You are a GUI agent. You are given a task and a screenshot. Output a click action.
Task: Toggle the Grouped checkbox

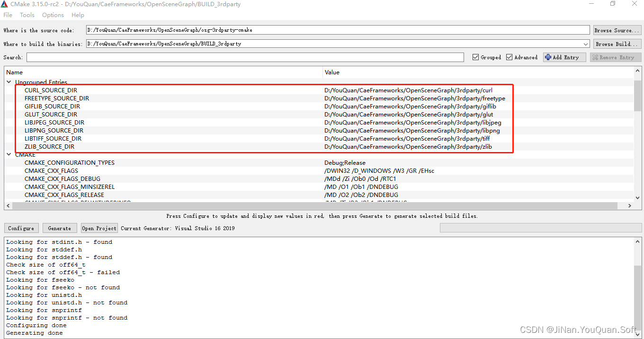pyautogui.click(x=475, y=57)
